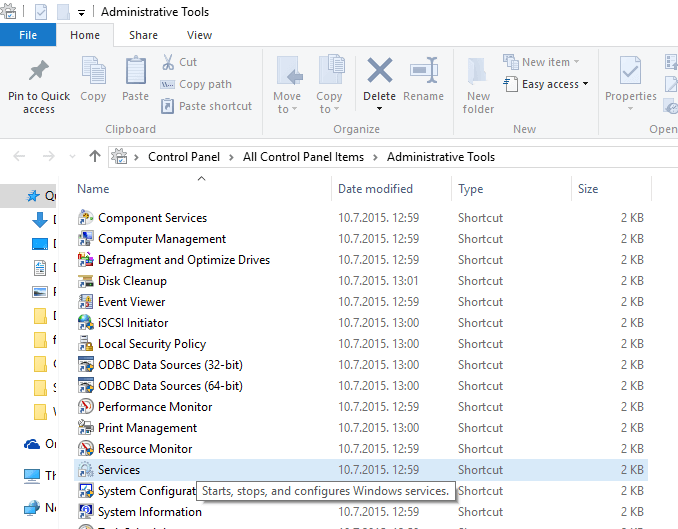The height and width of the screenshot is (529, 678).
Task: Click the Computer Management shortcut icon
Action: (86, 239)
